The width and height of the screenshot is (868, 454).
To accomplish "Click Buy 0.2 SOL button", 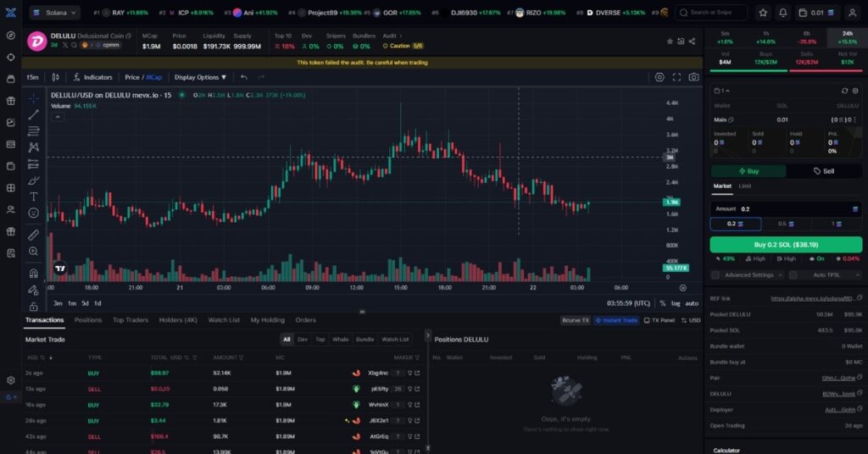I will 786,245.
